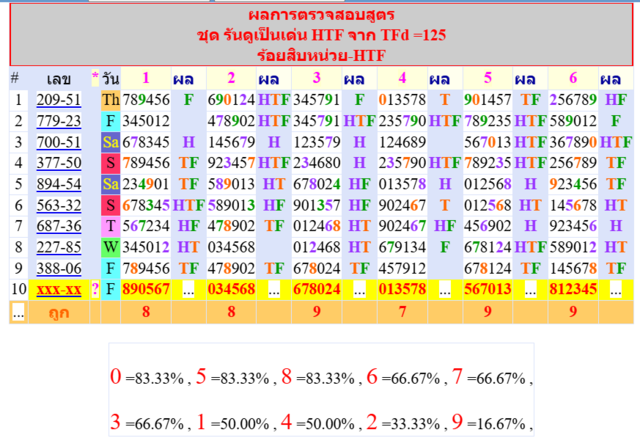Click the '...' result box after 678024 in row 10

(359, 290)
